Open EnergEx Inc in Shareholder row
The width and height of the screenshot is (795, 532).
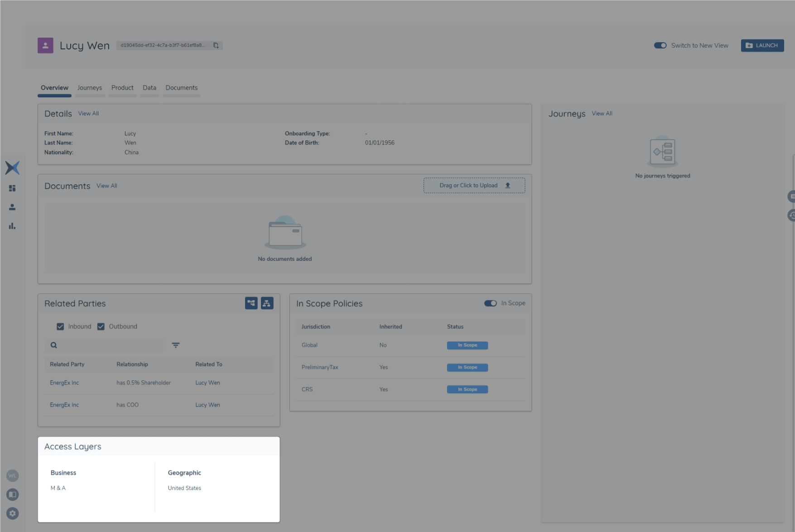coord(64,383)
